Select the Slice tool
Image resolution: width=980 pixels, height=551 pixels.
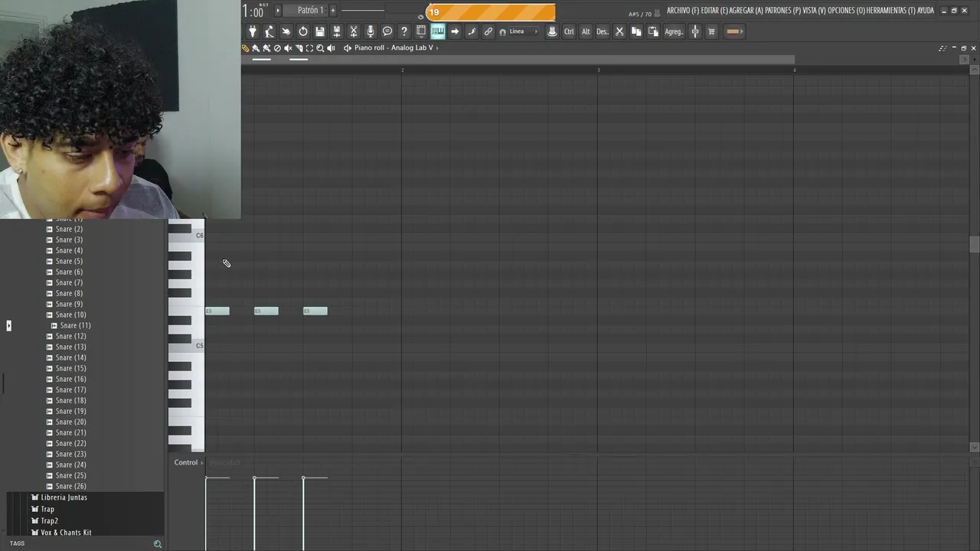tap(299, 48)
